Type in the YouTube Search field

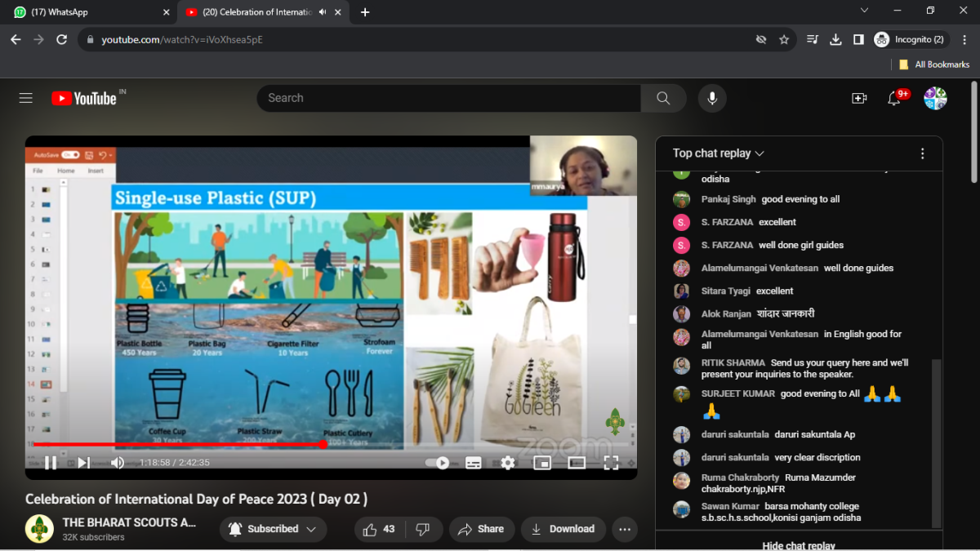tap(449, 98)
